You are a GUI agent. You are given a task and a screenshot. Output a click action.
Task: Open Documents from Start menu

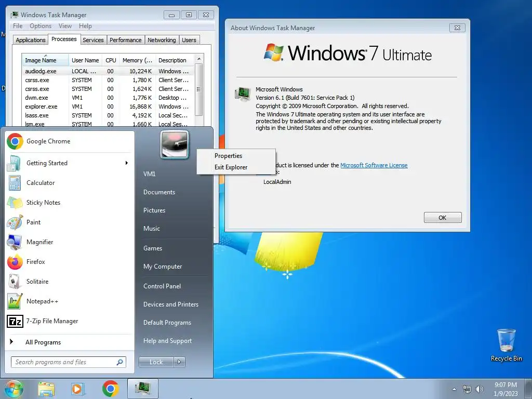[x=159, y=192]
